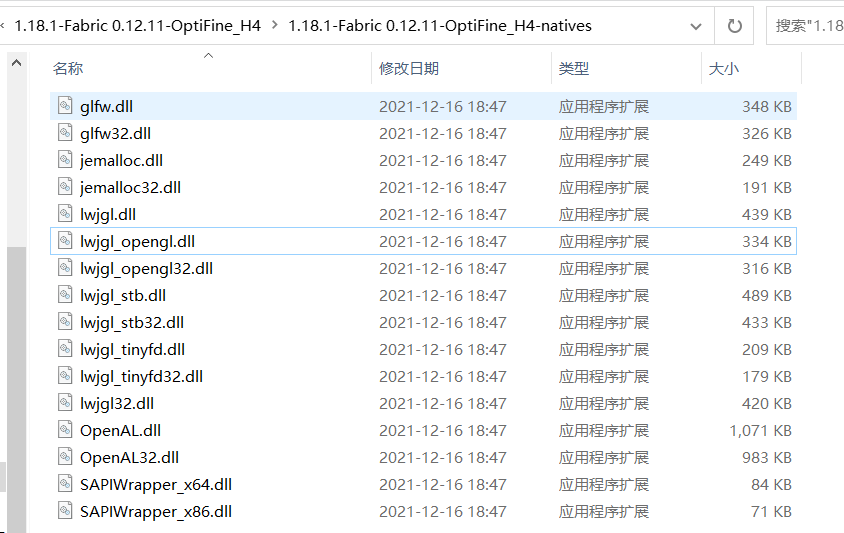Image resolution: width=844 pixels, height=533 pixels.
Task: Click the 489 KB size of lwjgl_stb.dll
Action: point(767,296)
